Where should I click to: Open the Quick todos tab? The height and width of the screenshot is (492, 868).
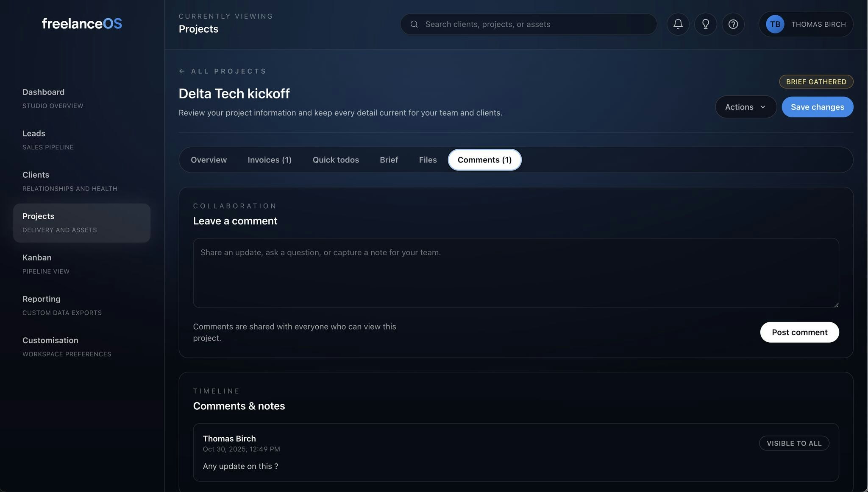pos(336,160)
